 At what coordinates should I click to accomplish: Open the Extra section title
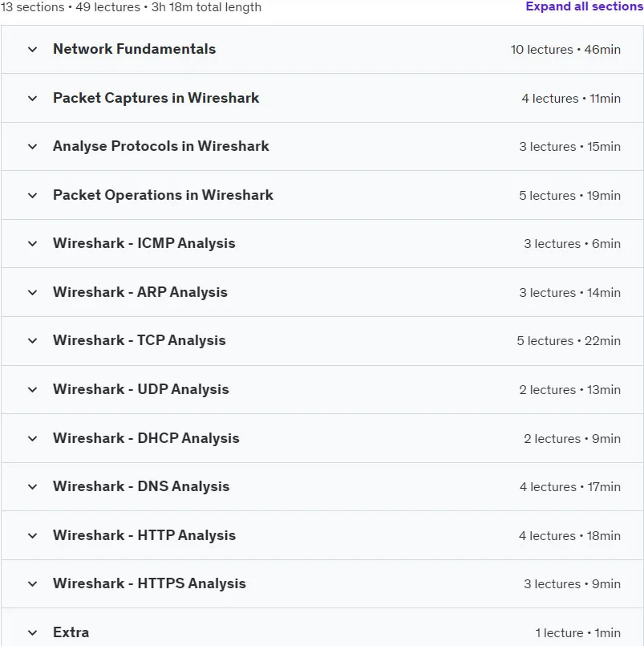pos(71,632)
